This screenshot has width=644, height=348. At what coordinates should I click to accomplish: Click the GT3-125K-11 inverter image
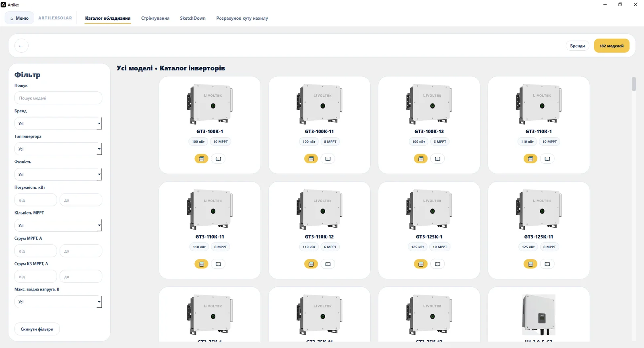(539, 209)
